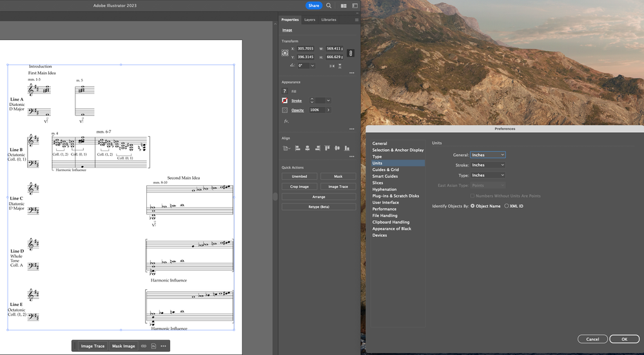Click the Unembed quick action button

[299, 176]
